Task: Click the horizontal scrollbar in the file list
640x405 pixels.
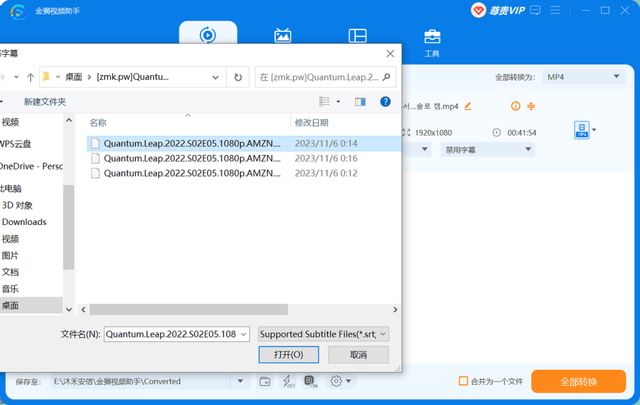Action: pos(189,309)
